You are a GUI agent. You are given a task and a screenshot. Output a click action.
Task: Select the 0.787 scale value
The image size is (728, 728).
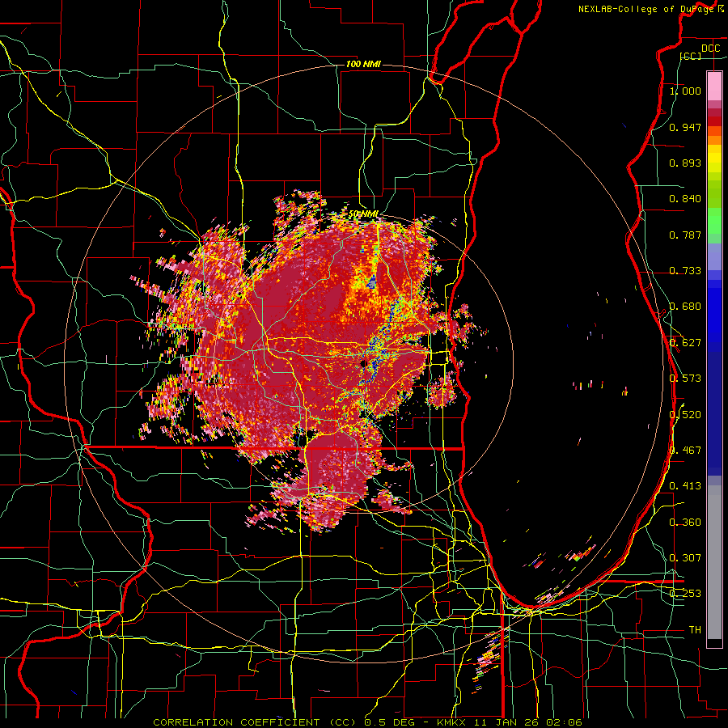[x=685, y=235]
